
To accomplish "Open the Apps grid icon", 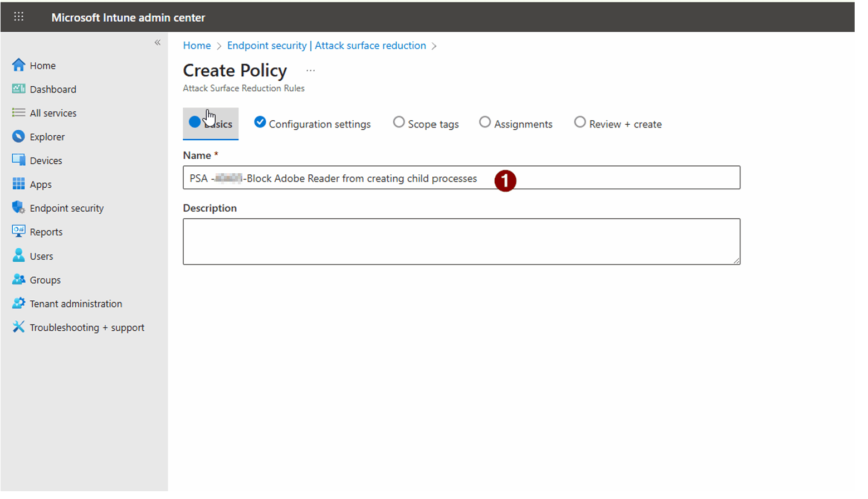I will [x=18, y=184].
